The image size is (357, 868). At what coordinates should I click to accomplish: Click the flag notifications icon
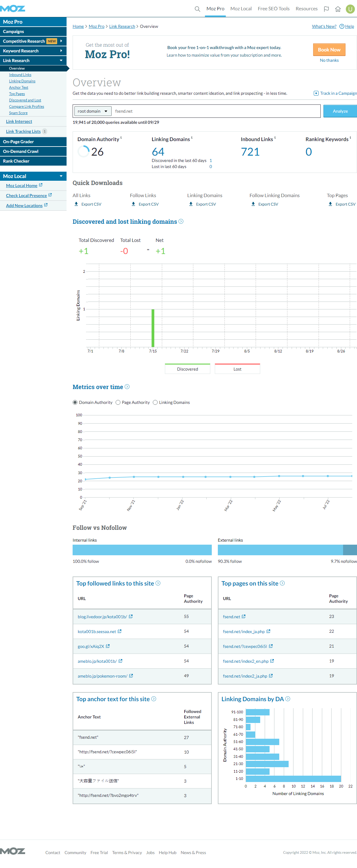326,9
